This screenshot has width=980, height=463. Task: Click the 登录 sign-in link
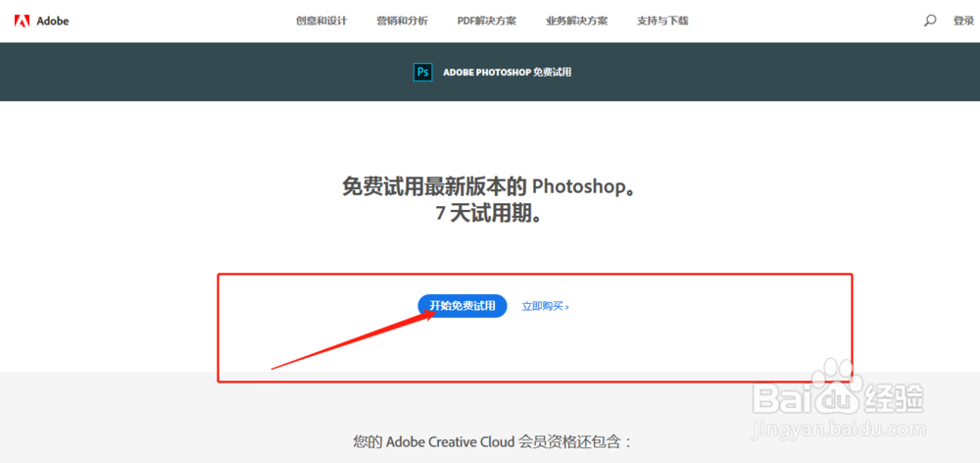tap(963, 21)
